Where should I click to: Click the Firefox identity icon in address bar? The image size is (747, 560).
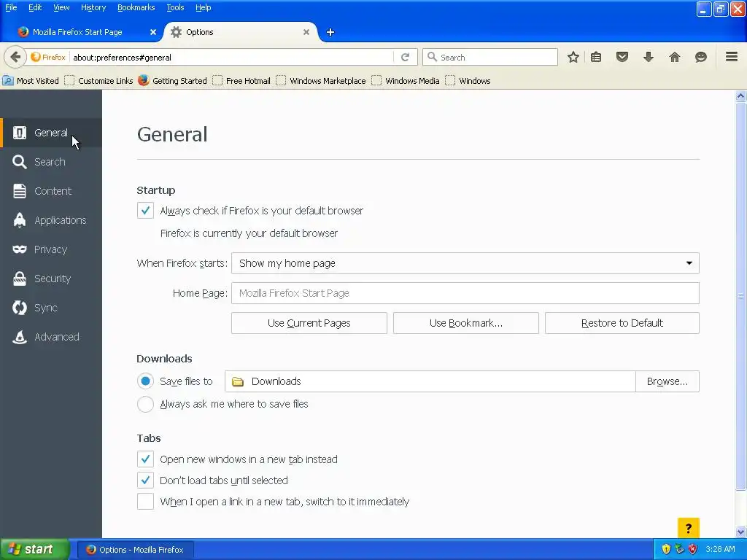(48, 57)
